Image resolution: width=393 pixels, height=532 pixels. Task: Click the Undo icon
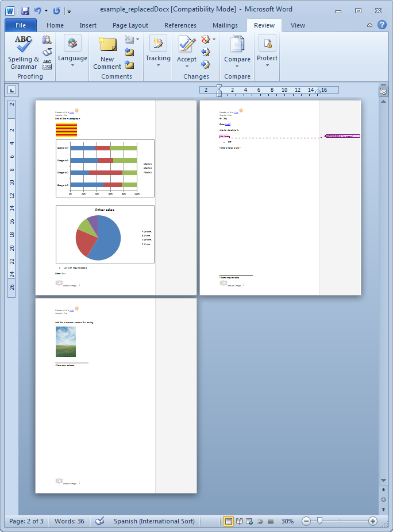pyautogui.click(x=38, y=10)
